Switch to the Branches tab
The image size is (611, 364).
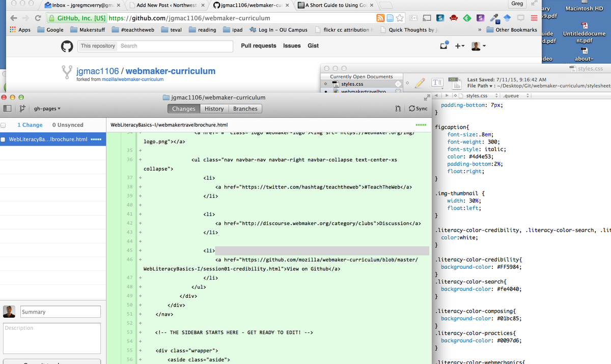(245, 108)
